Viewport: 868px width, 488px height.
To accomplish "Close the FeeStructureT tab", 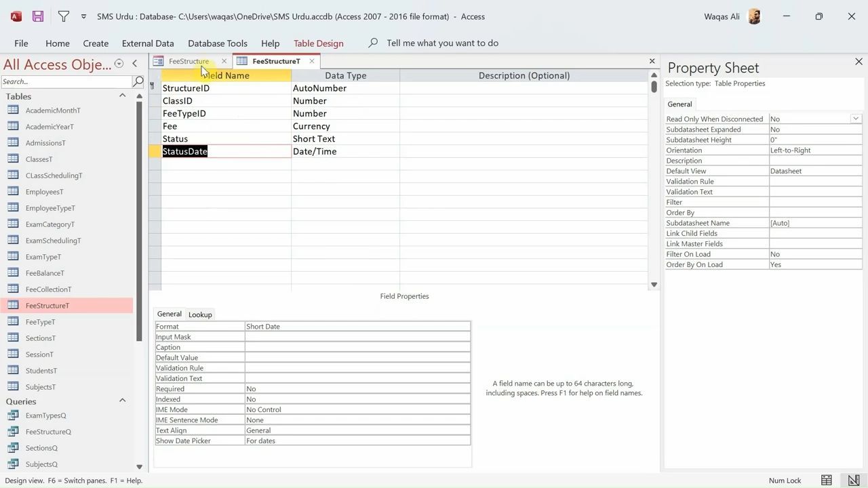I will pos(311,61).
